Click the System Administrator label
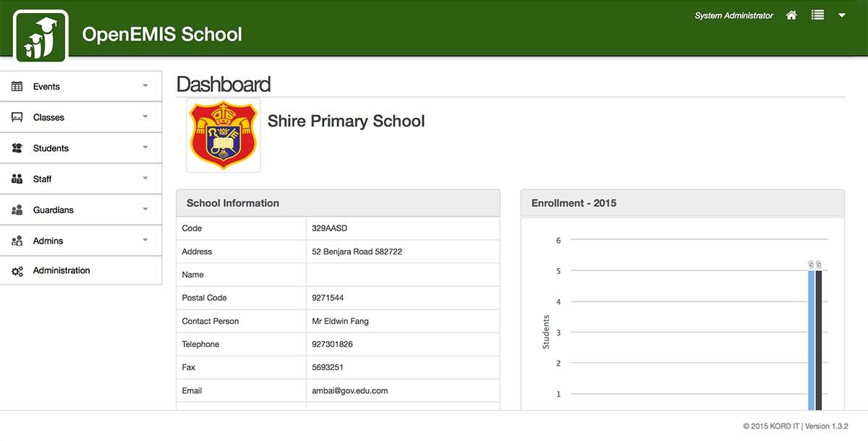Viewport: 868px width, 441px height. coord(733,14)
